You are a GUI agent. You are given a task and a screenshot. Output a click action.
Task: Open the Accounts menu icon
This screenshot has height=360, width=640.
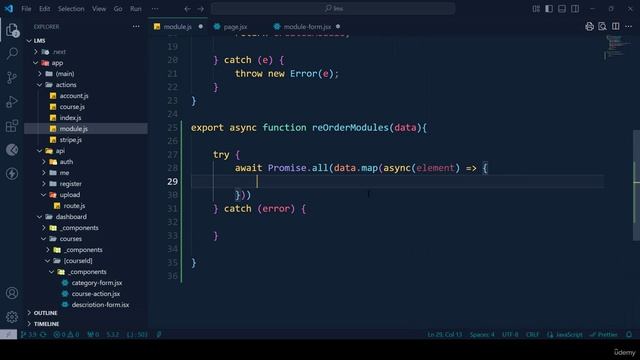tap(12, 293)
